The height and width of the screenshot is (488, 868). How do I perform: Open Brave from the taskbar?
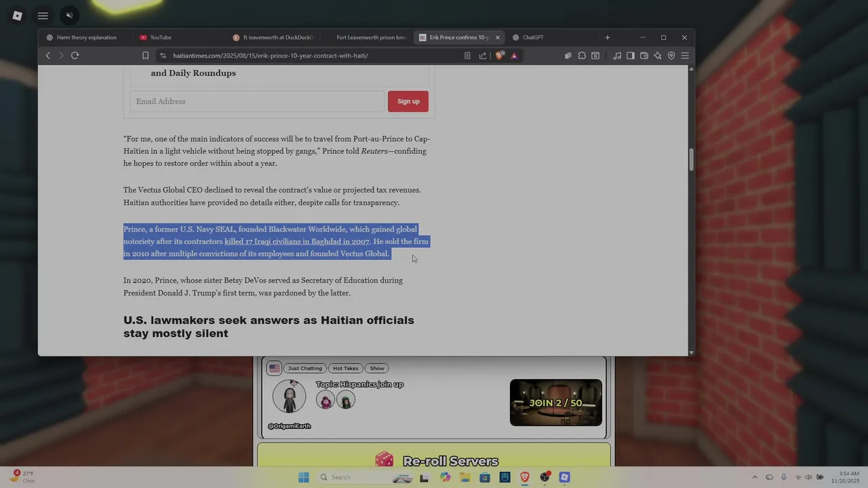[x=524, y=477]
